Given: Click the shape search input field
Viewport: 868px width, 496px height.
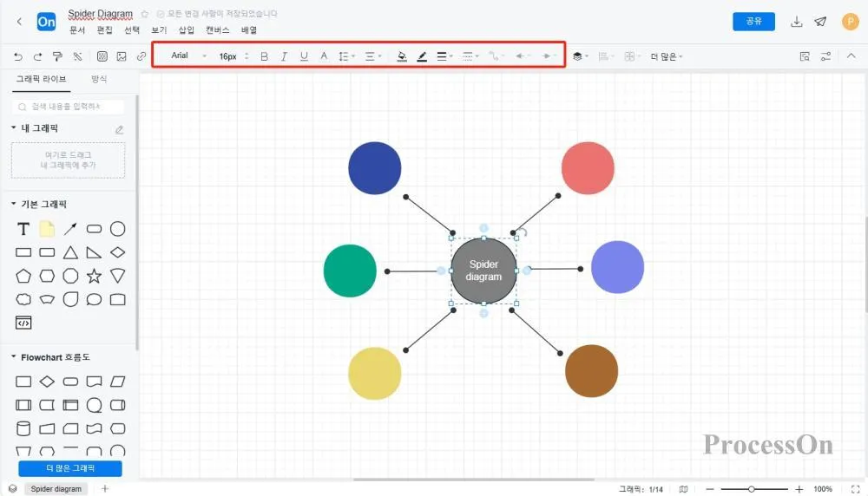Looking at the screenshot, I should pos(68,106).
